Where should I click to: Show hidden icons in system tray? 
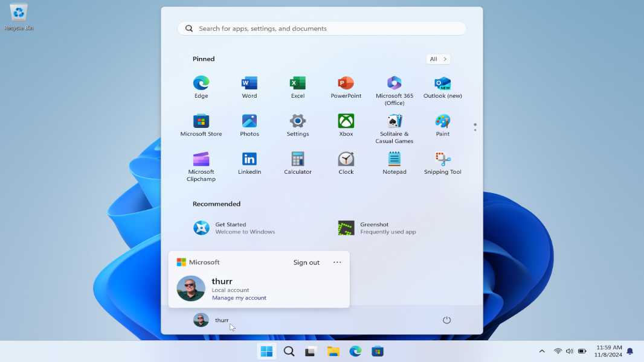[542, 351]
